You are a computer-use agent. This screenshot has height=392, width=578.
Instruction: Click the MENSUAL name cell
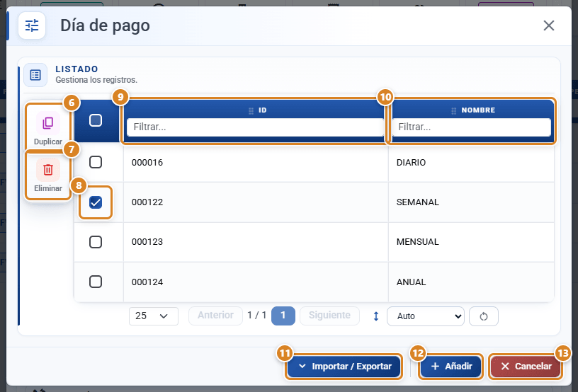tap(472, 242)
